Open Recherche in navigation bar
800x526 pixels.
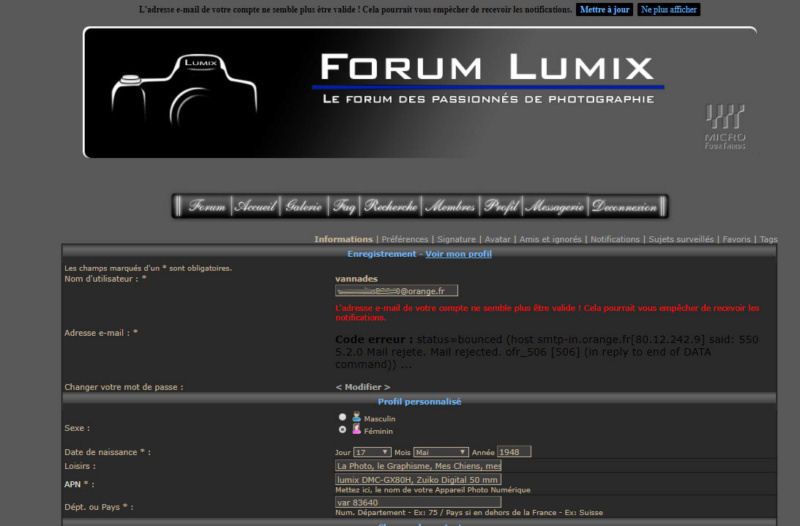tap(390, 206)
